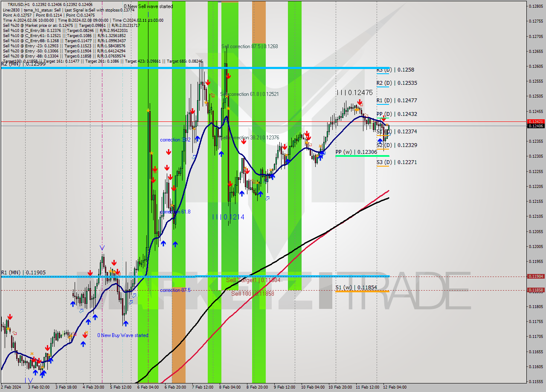Select the '12 Feb 04:00' time axis label
This screenshot has height=392, width=546.
pos(395,387)
